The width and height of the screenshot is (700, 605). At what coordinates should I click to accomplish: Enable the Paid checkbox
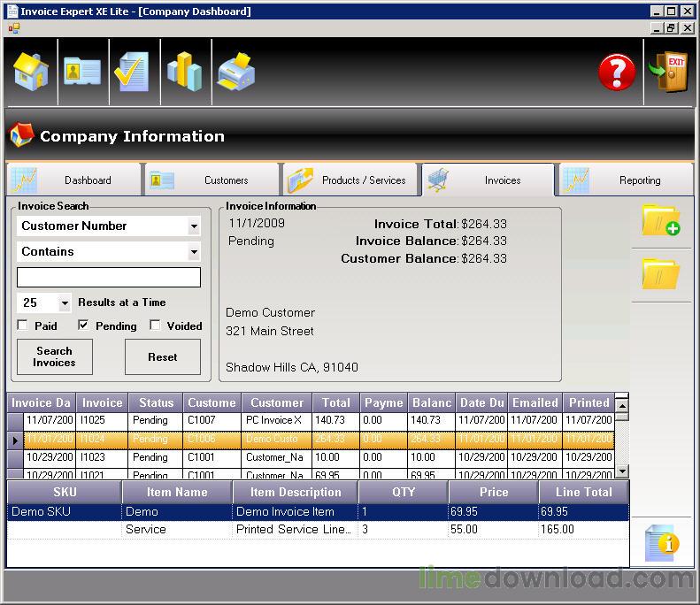point(23,325)
